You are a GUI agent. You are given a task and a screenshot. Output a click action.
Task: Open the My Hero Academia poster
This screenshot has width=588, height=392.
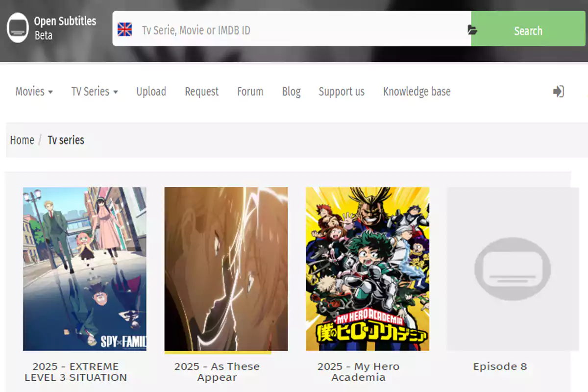click(367, 269)
